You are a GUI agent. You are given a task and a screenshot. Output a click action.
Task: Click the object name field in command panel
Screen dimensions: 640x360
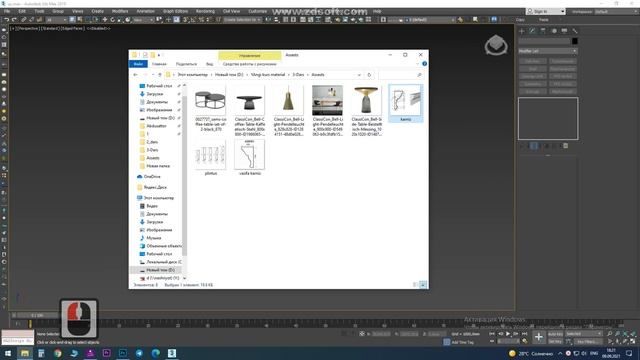click(544, 41)
